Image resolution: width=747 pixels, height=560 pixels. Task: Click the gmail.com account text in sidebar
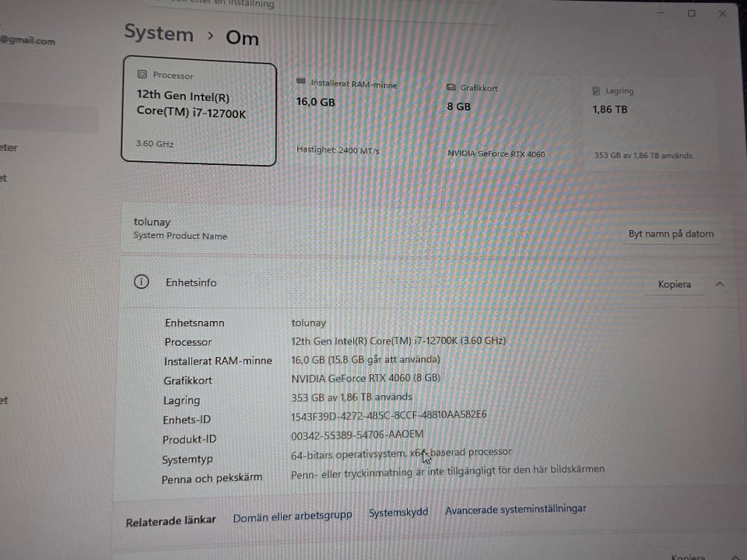28,40
